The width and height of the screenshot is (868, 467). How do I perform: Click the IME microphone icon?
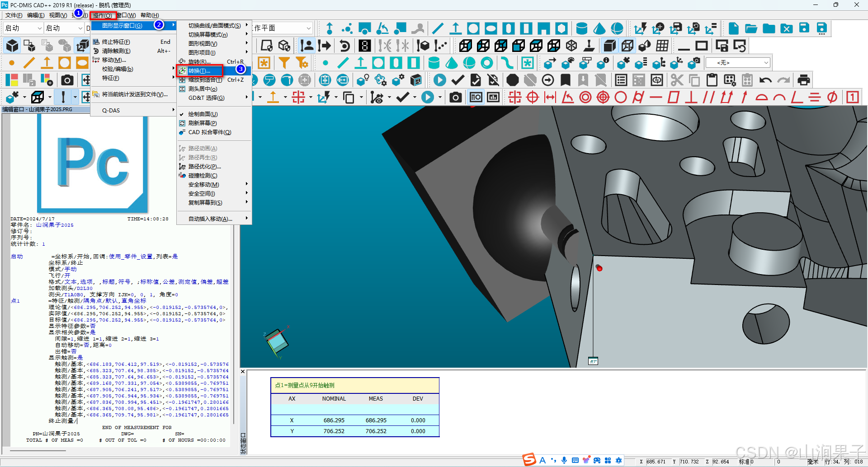(x=564, y=460)
